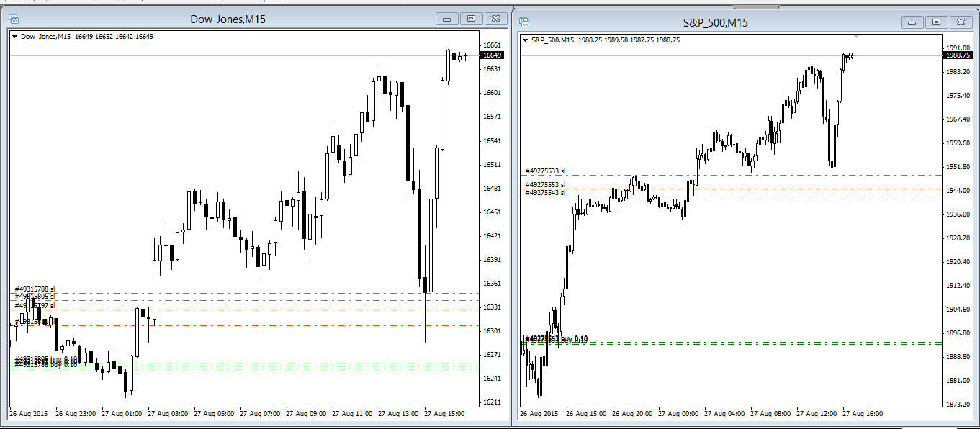This screenshot has height=429, width=980.
Task: Click price 16391 on Dow Jones price scale
Action: click(x=493, y=259)
